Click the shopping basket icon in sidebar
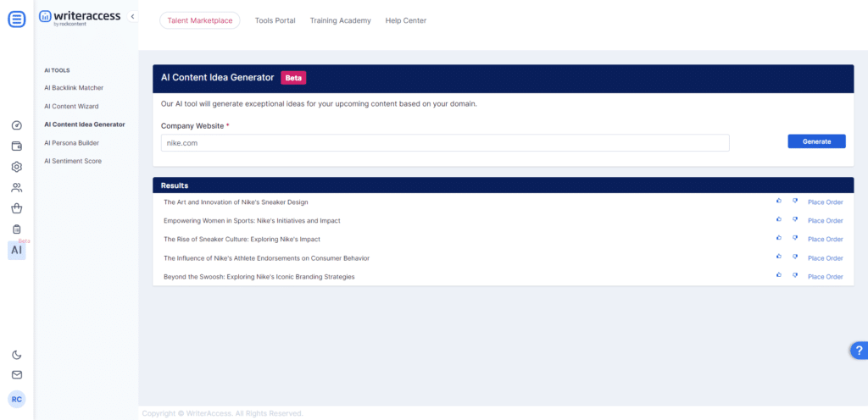The image size is (868, 420). (x=17, y=208)
